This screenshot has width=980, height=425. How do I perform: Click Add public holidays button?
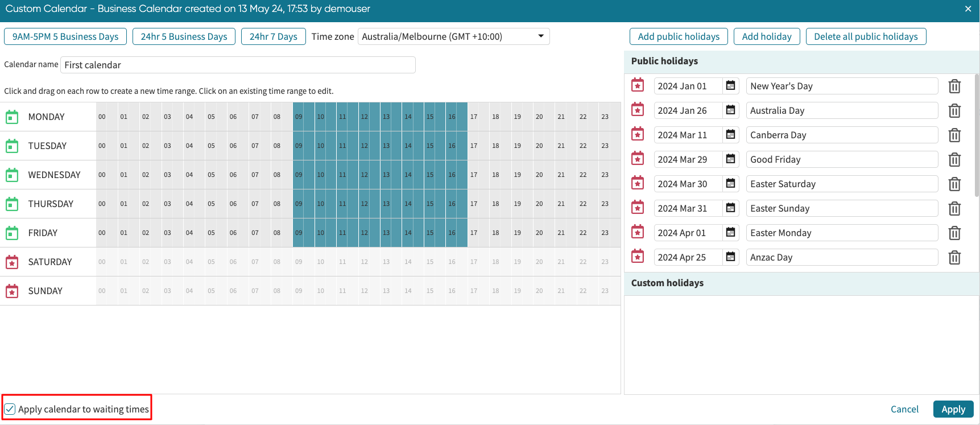pyautogui.click(x=678, y=36)
